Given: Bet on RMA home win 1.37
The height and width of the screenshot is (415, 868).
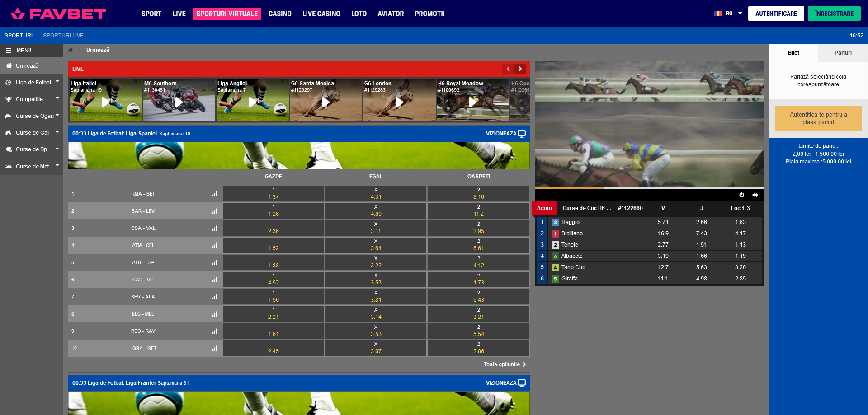Looking at the screenshot, I should [273, 194].
